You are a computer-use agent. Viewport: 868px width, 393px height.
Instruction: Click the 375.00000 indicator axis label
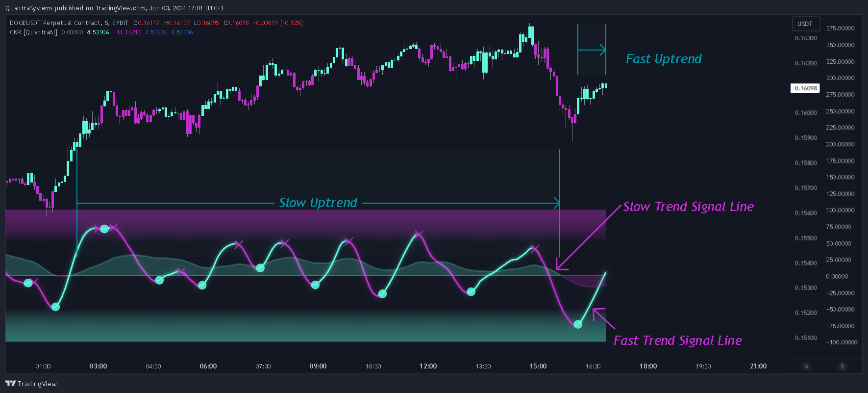[x=840, y=28]
